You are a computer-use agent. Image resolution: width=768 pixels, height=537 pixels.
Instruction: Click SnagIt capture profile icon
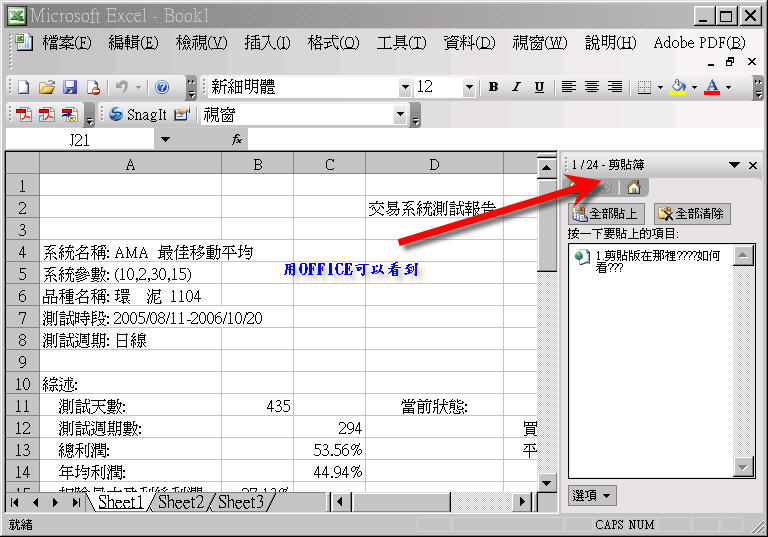point(181,115)
